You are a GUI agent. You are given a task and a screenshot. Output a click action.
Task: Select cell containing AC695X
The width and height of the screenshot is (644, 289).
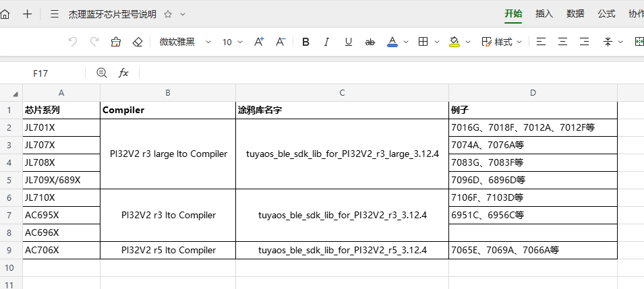[x=61, y=215]
